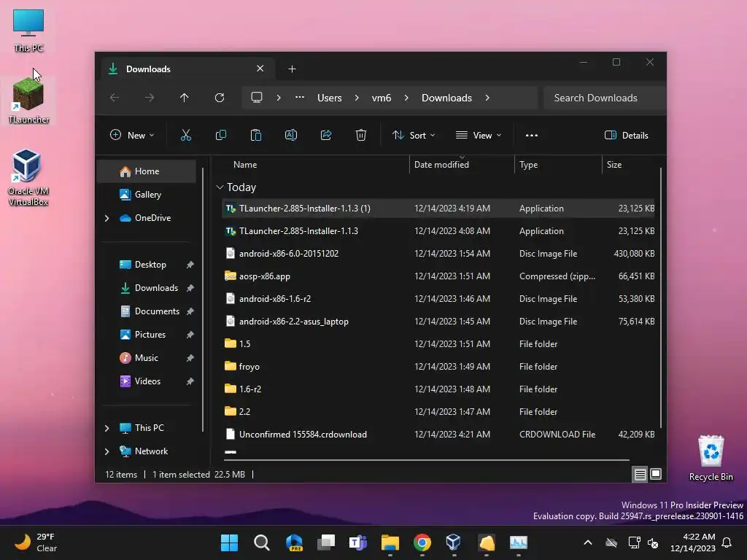Image resolution: width=747 pixels, height=560 pixels.
Task: Expand chevron after Downloads breadcrumb
Action: pos(487,98)
